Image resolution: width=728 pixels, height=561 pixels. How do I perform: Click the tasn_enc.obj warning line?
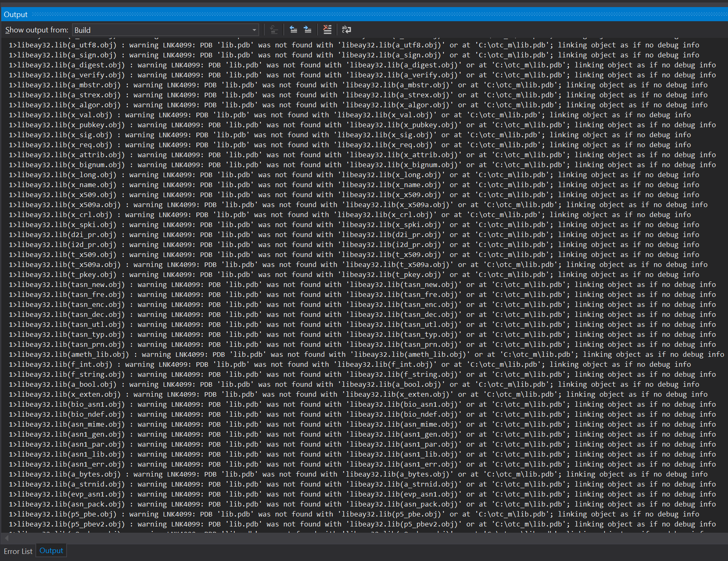[362, 304]
